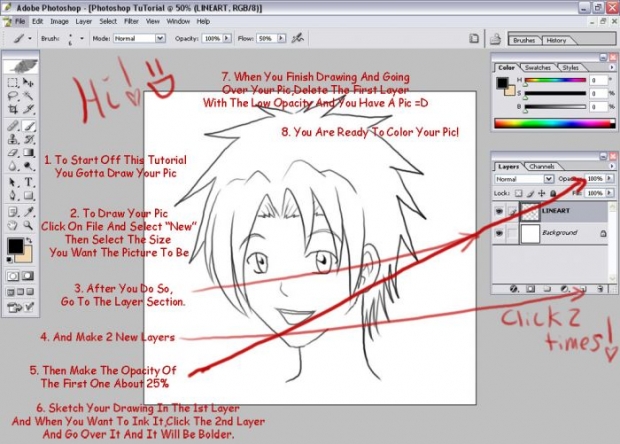Select the History Brush tool
Screen dimensions: 620x444
point(28,139)
